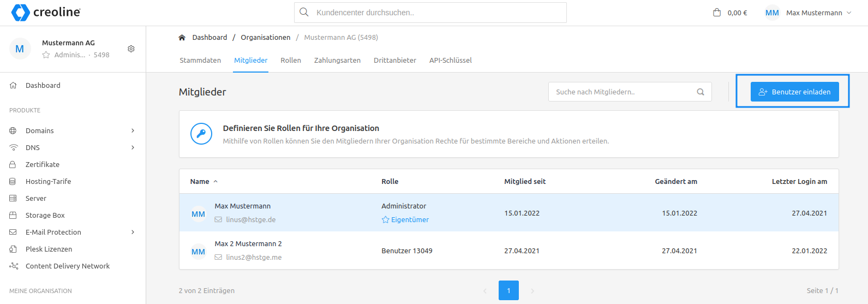This screenshot has width=868, height=304.
Task: Expand the Domains submenu
Action: (133, 130)
